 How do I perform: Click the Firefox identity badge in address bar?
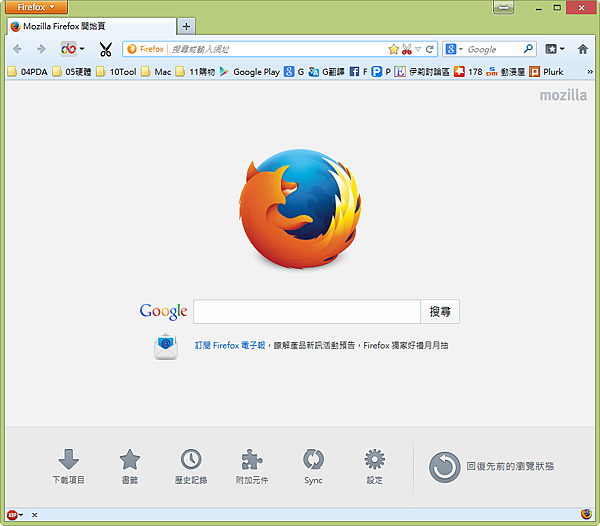(x=145, y=49)
